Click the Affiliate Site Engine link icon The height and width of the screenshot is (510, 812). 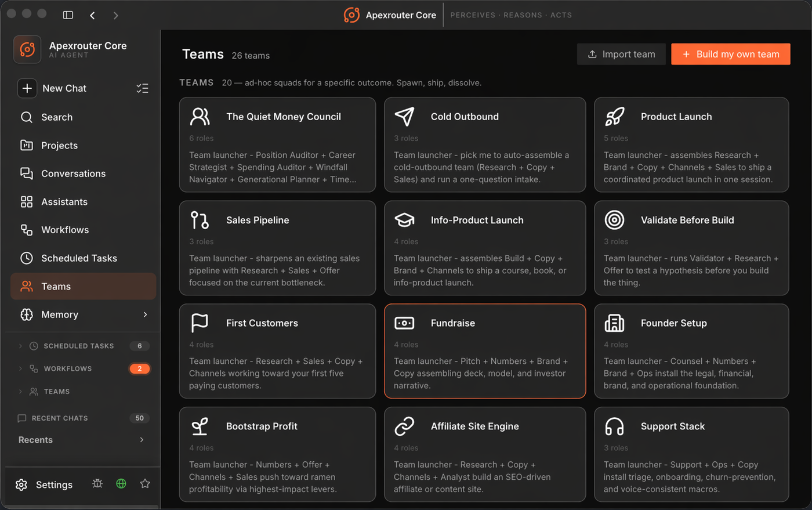[404, 426]
